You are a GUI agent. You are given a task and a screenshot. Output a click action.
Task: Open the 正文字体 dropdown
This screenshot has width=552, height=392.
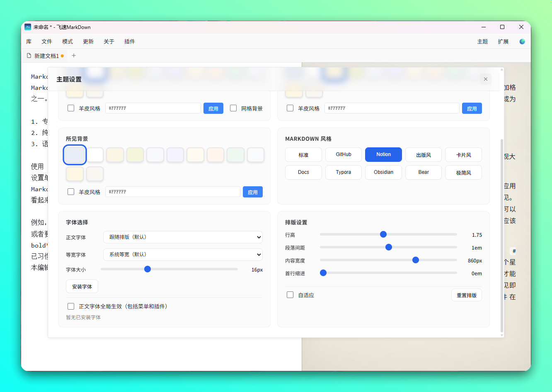click(183, 237)
